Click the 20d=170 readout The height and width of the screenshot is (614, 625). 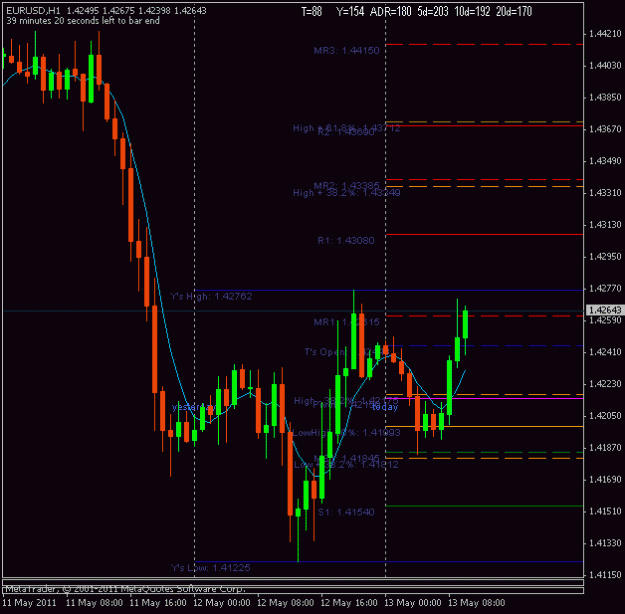pos(514,11)
